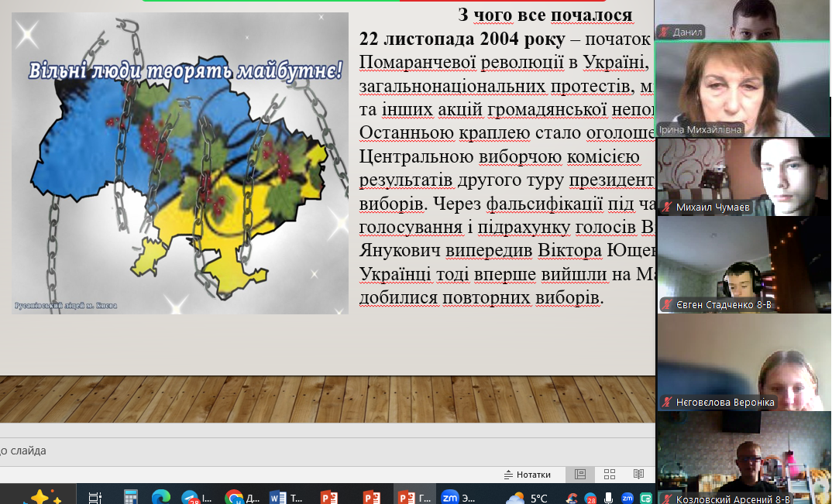Select Ірина Михайлівна's video tile
This screenshot has width=832, height=504.
pyautogui.click(x=742, y=89)
